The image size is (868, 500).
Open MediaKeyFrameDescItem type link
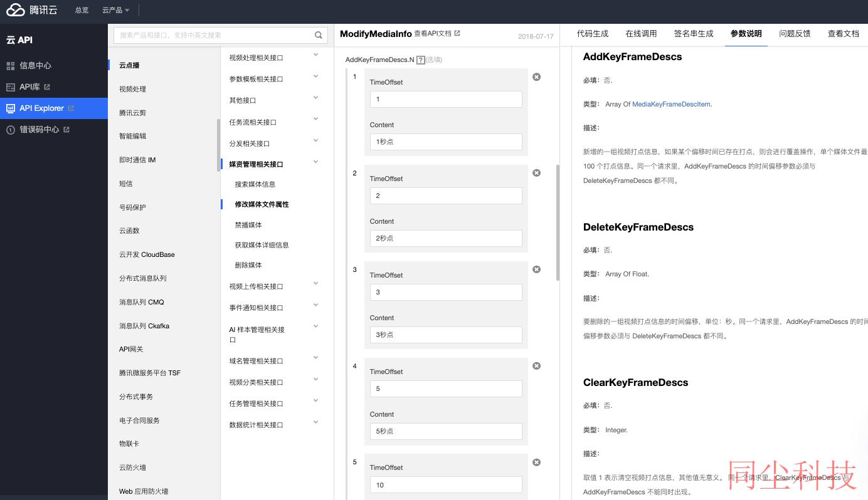pyautogui.click(x=671, y=104)
